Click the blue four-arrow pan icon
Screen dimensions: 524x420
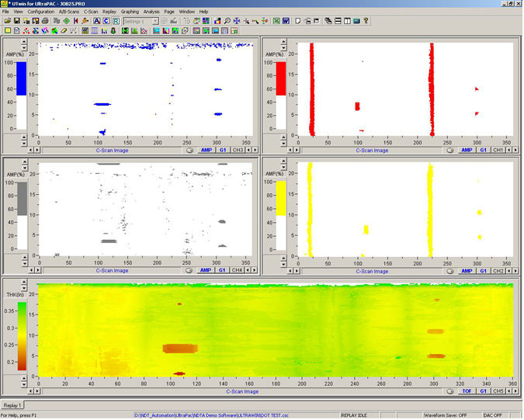237,21
